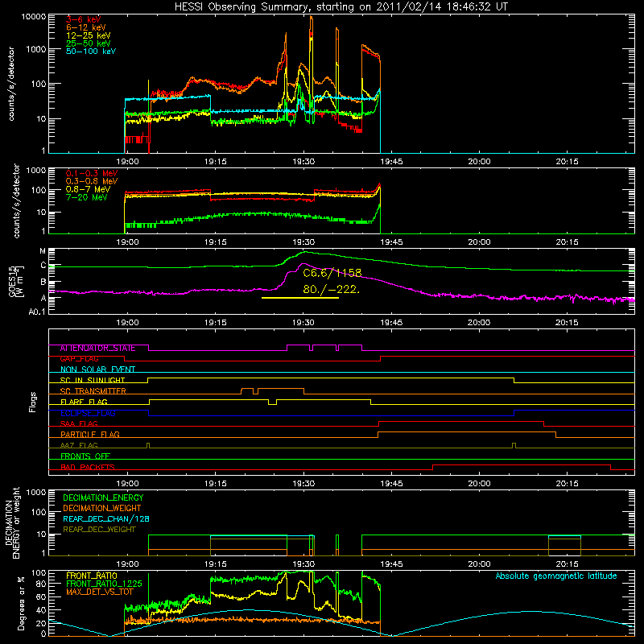Click the NON_SOLAR_EVENT flag label
Image resolution: width=644 pixels, height=644 pixels.
[x=97, y=369]
